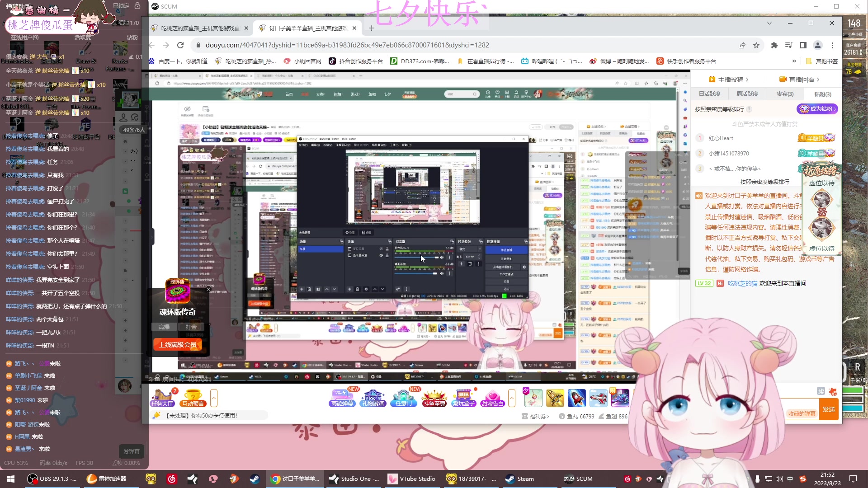Select the golden rocket gift
Viewport: 868px width, 488px height.
tap(555, 398)
